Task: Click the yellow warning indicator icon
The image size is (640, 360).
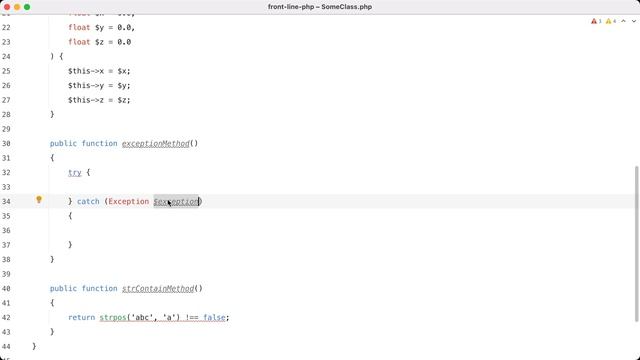Action: point(609,21)
